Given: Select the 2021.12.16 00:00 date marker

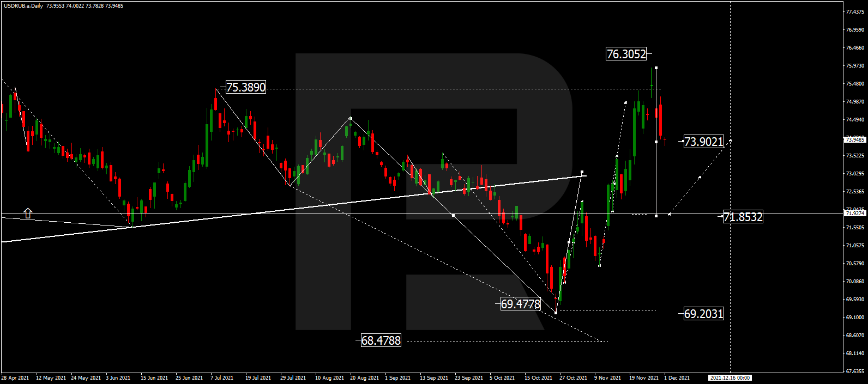Looking at the screenshot, I should pos(730,377).
